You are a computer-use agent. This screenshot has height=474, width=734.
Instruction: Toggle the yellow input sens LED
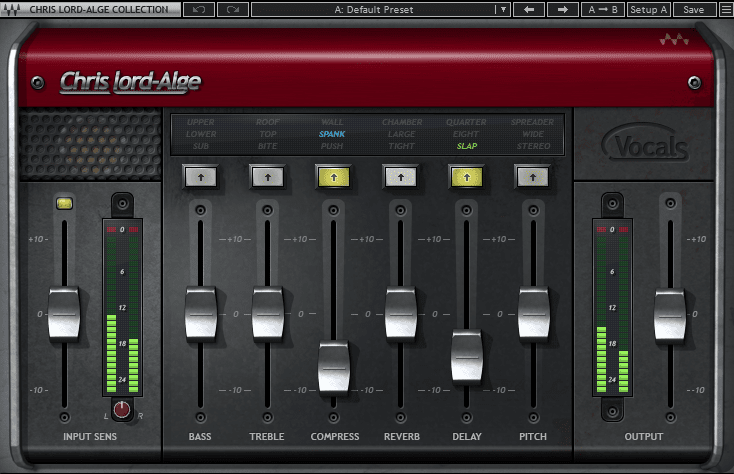(65, 203)
